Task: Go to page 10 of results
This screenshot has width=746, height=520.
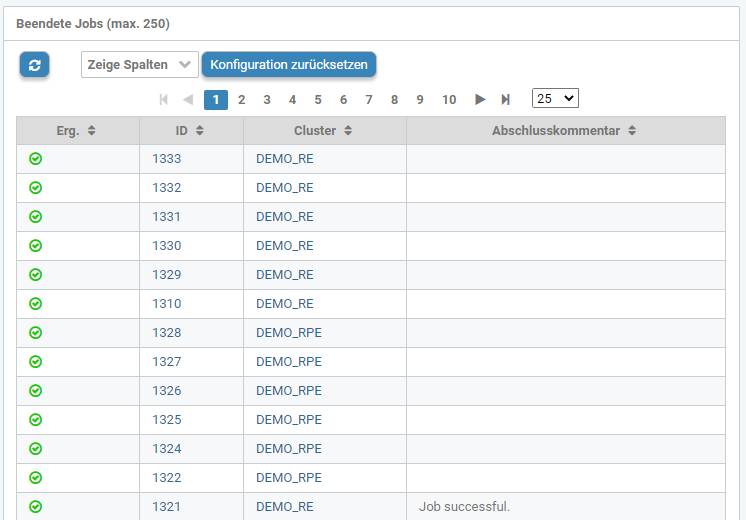Action: [449, 99]
